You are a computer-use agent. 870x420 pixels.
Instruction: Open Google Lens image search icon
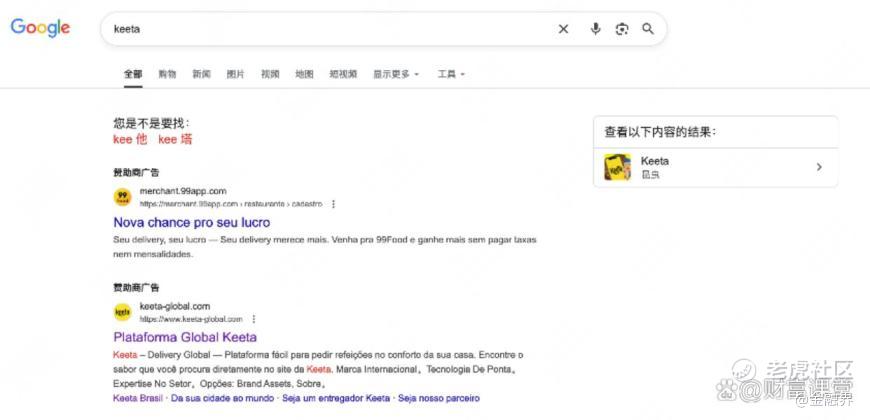click(622, 29)
